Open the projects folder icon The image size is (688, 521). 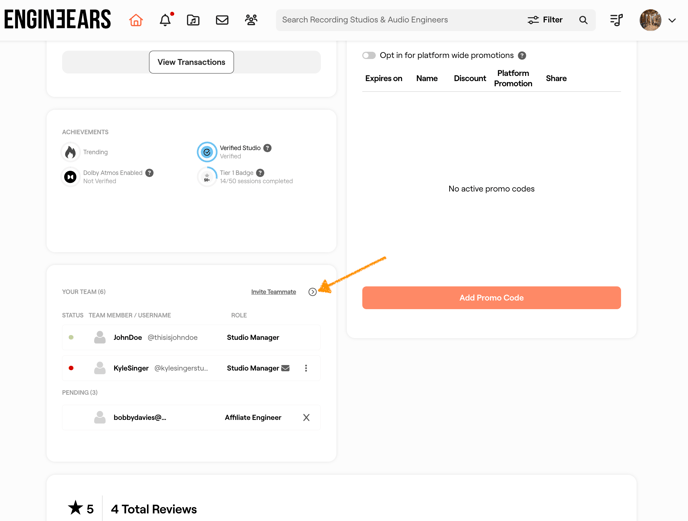click(193, 20)
